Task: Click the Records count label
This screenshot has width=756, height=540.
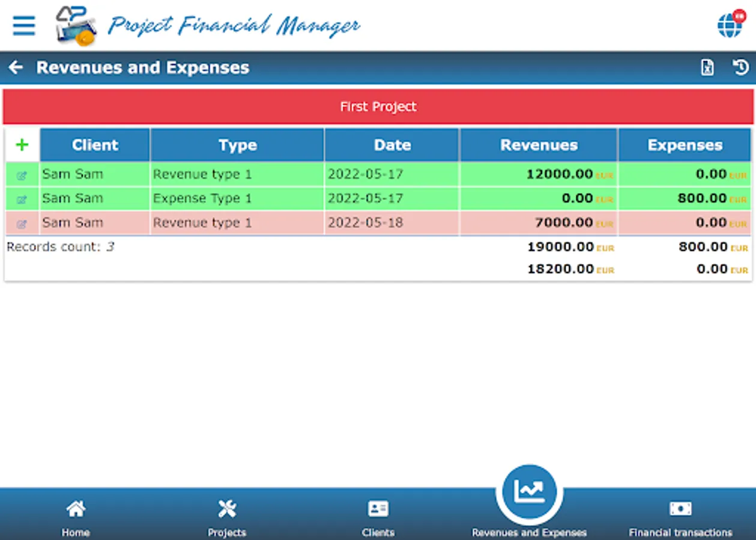Action: coord(60,247)
